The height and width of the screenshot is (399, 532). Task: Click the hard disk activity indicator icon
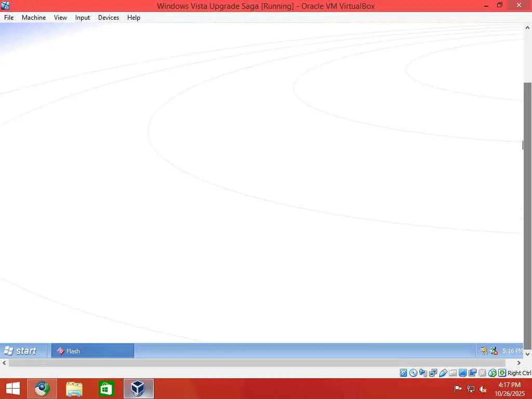[x=403, y=373]
